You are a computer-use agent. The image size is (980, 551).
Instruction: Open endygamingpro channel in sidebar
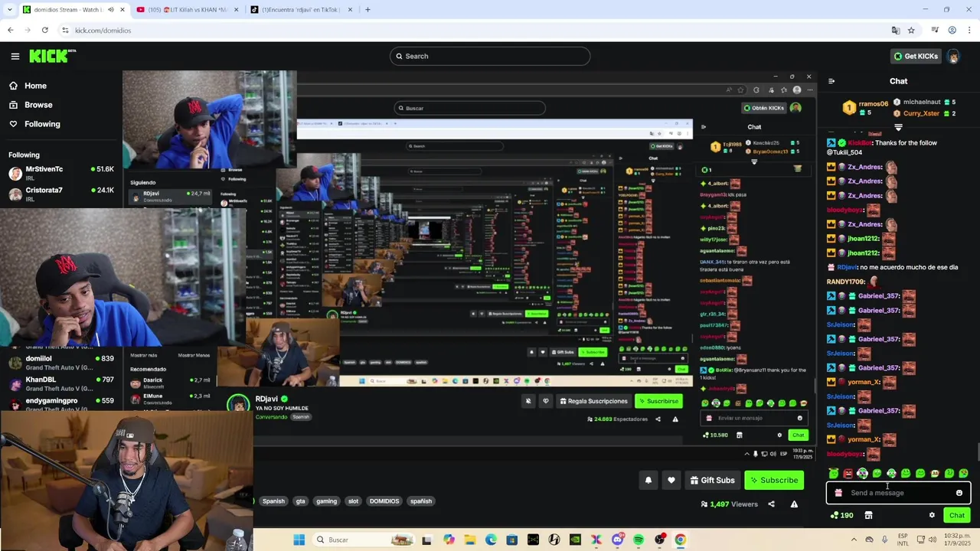coord(61,404)
